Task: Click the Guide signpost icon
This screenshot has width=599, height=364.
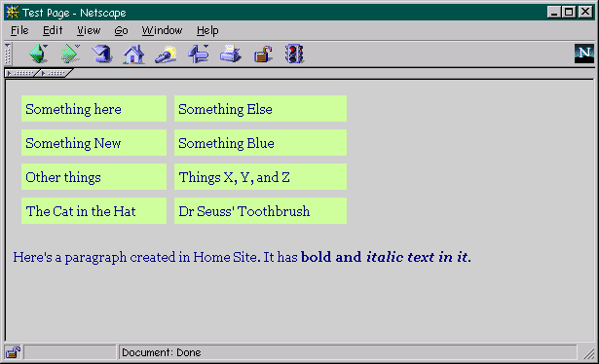Action: [198, 54]
